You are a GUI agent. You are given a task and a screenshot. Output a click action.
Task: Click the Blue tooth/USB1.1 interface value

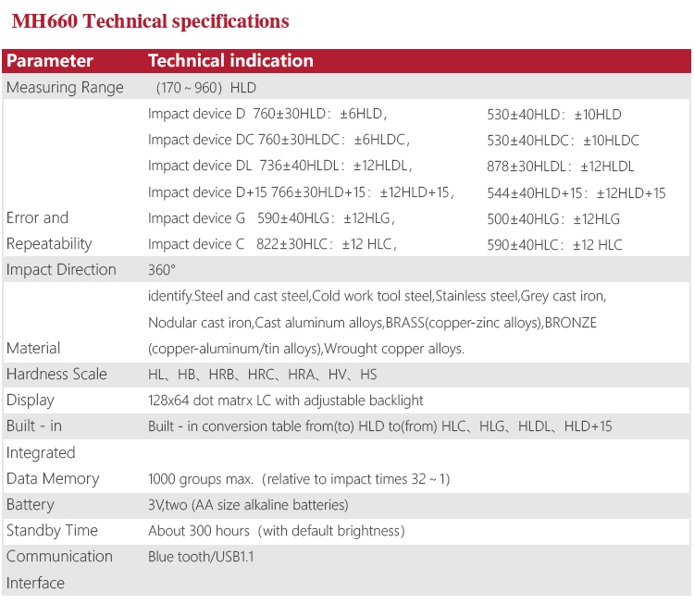tap(201, 557)
